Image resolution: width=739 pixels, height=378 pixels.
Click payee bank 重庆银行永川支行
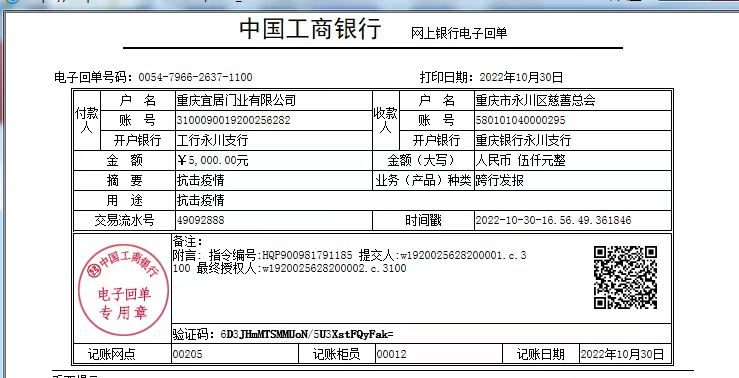click(523, 140)
